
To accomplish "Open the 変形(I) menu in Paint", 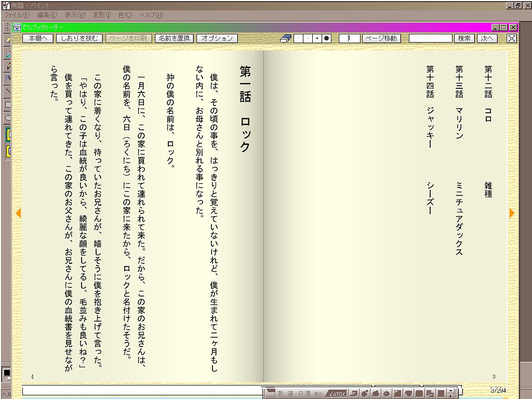I will pos(101,15).
